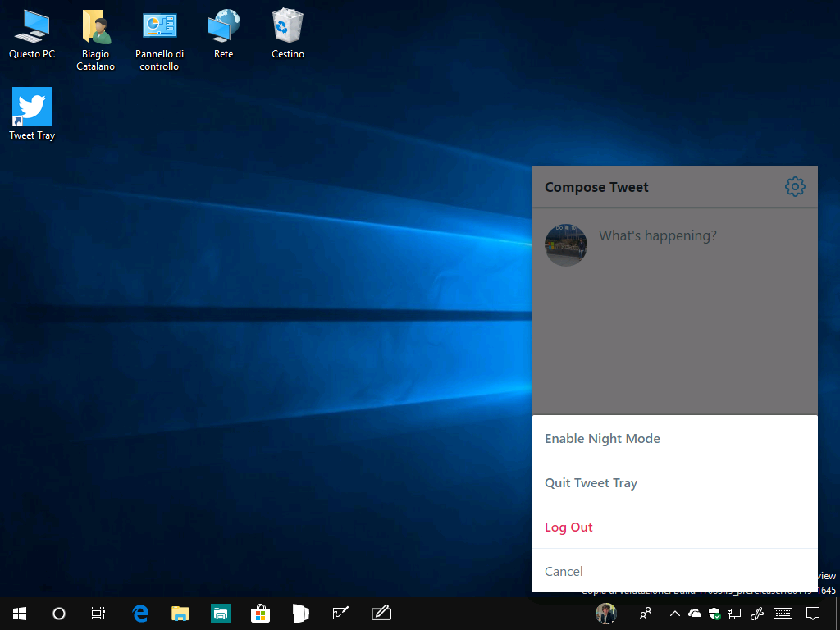Open Windows Ink Workspace pen icon

pos(757,614)
